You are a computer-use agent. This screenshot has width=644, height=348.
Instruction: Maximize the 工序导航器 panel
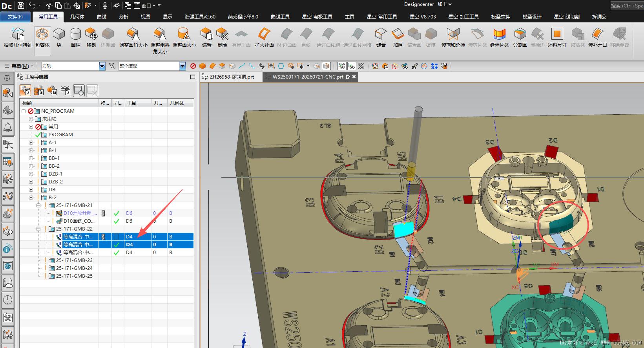[193, 77]
